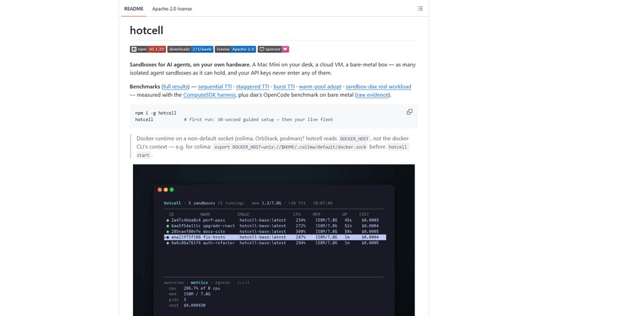The height and width of the screenshot is (316, 644).
Task: Switch to the Apache-2.0 license tab
Action: click(x=172, y=8)
